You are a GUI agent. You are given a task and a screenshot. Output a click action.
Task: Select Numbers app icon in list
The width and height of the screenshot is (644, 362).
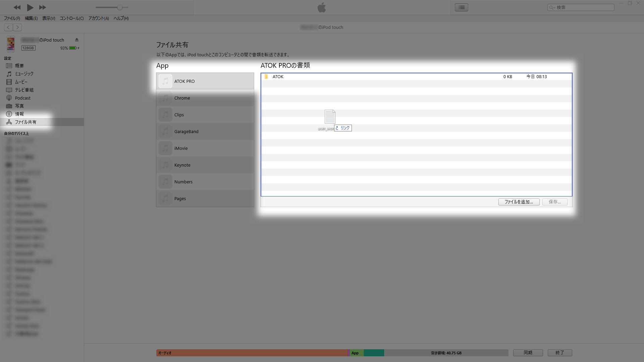[165, 182]
